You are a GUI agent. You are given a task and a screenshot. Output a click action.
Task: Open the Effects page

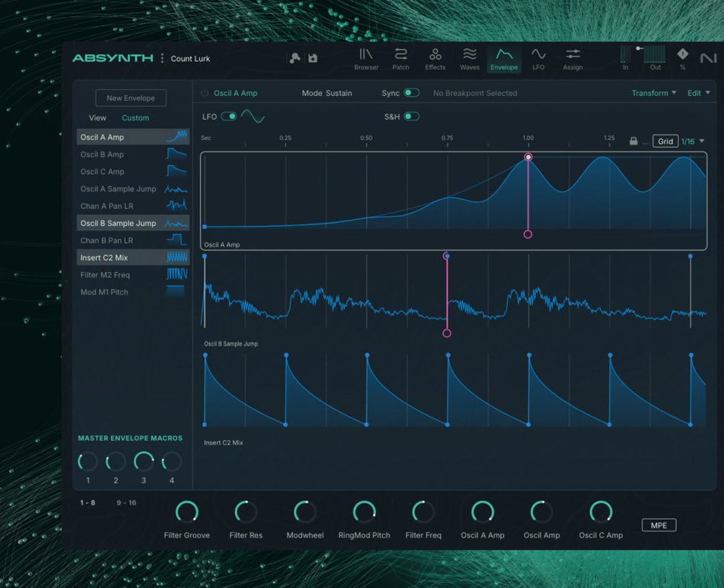[435, 59]
